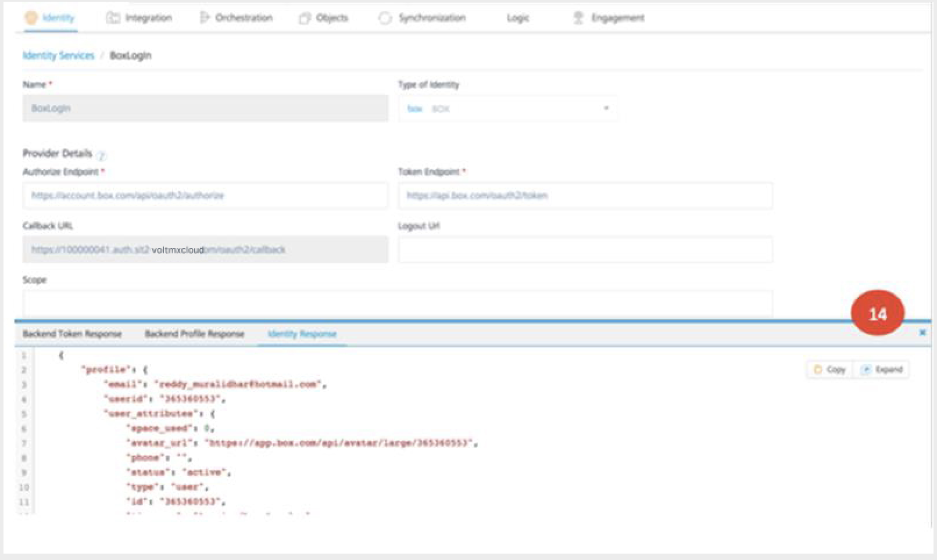Screen dimensions: 937x560
Task: Open the Objects tab
Action: pos(324,17)
